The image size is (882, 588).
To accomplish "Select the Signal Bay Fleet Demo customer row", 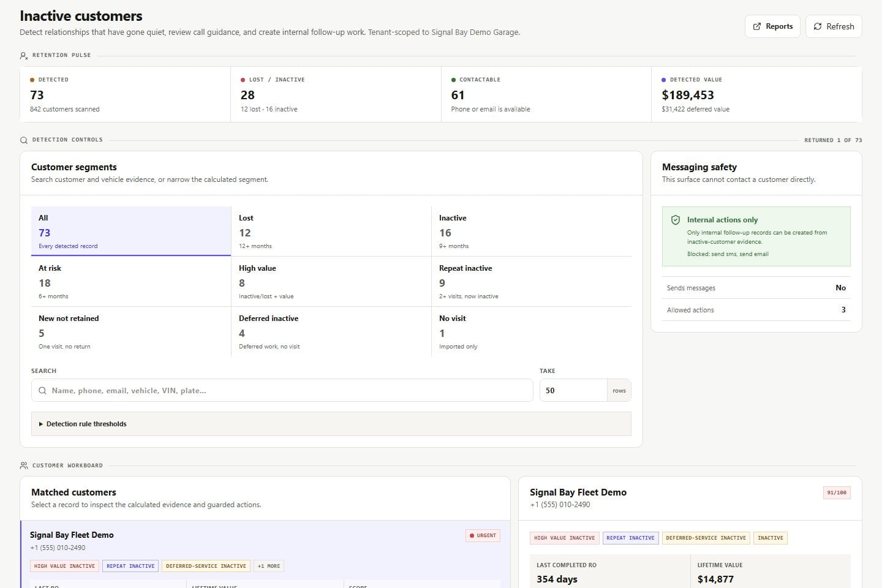I will tap(265, 554).
